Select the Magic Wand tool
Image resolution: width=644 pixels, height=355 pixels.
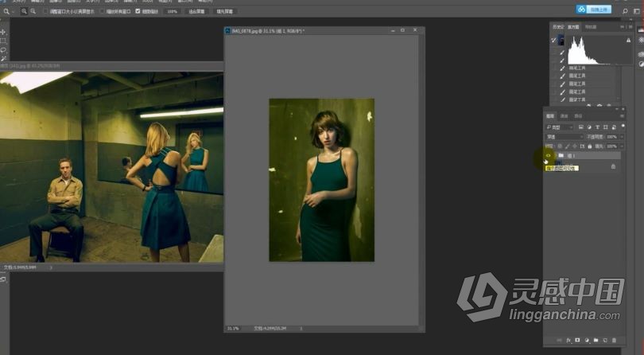(x=3, y=59)
